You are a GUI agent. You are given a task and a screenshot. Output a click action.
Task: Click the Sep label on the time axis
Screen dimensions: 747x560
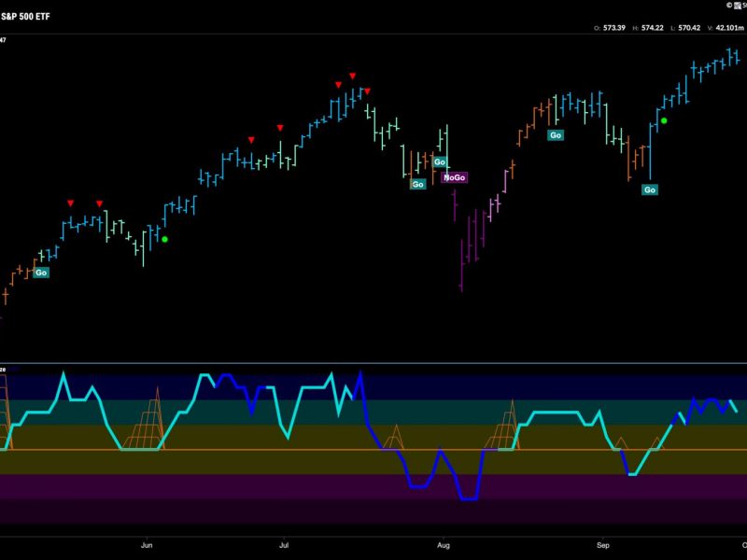click(x=603, y=545)
